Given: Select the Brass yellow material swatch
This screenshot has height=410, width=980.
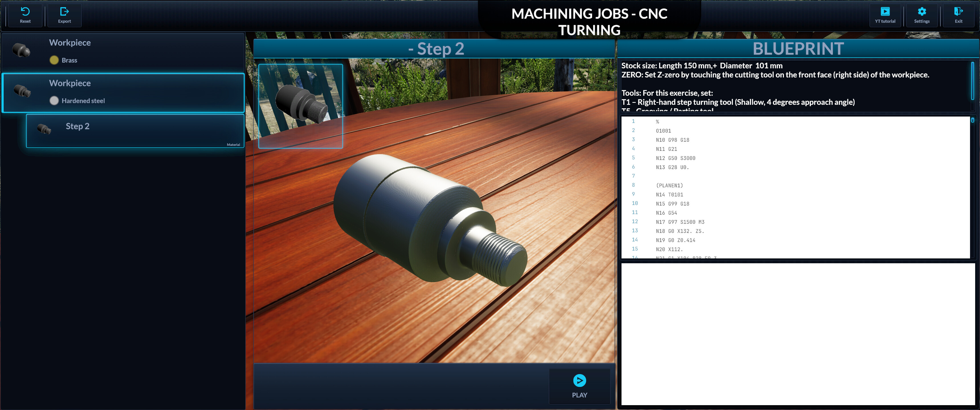Looking at the screenshot, I should 54,60.
